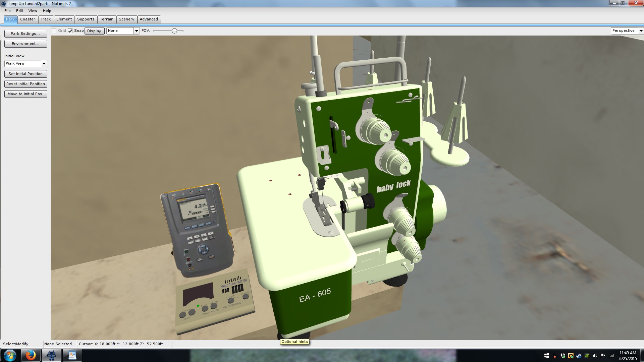Open the Edit menu
Image resolution: width=644 pixels, height=362 pixels.
tap(19, 11)
